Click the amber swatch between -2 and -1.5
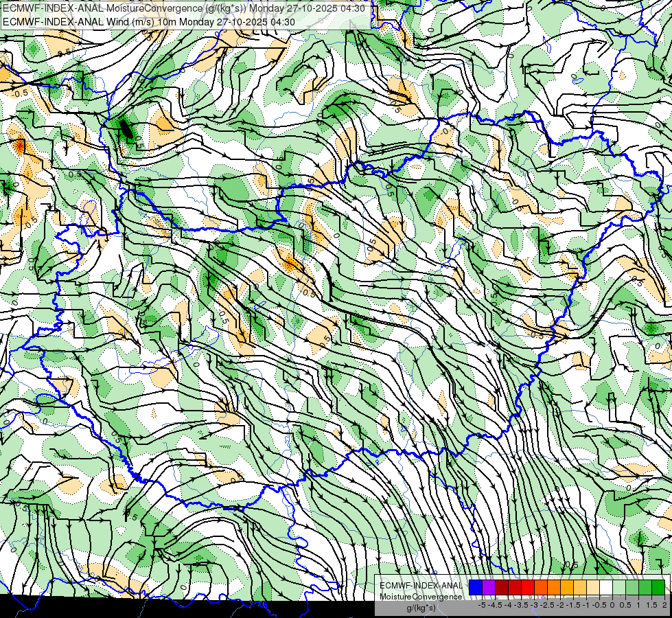Image resolution: width=672 pixels, height=618 pixels. click(566, 588)
